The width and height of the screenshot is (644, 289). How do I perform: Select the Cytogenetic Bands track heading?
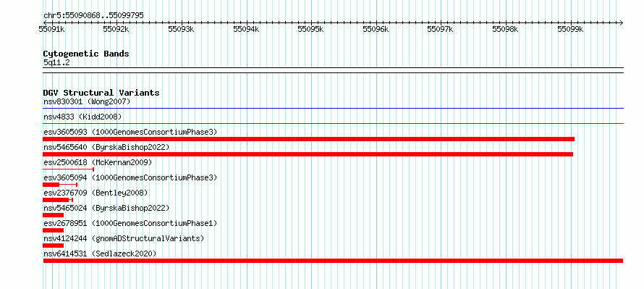point(86,54)
